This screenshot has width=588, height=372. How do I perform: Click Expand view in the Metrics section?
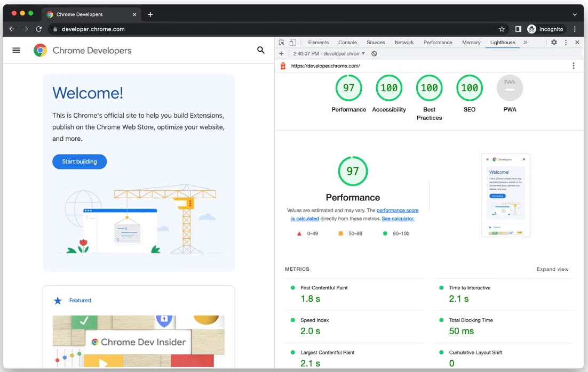coord(552,269)
